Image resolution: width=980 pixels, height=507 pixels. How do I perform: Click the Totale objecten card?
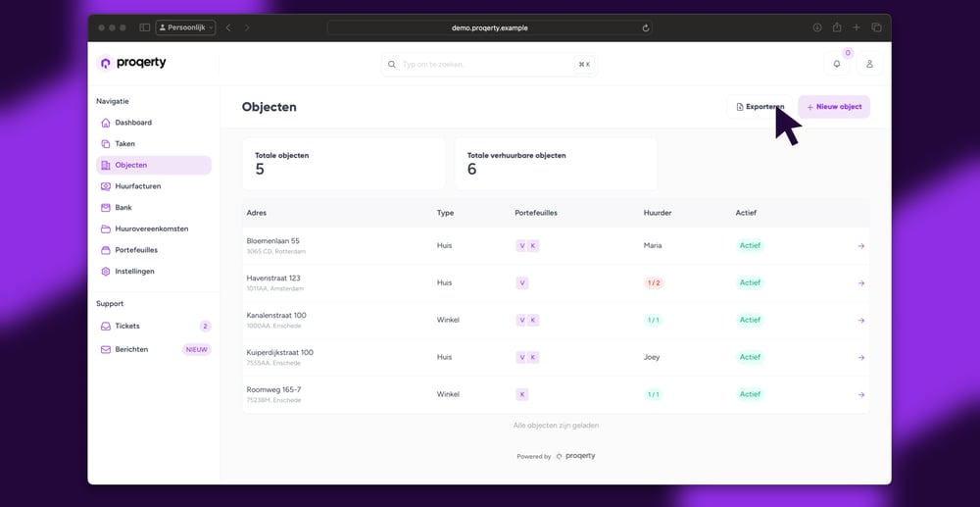pyautogui.click(x=344, y=164)
